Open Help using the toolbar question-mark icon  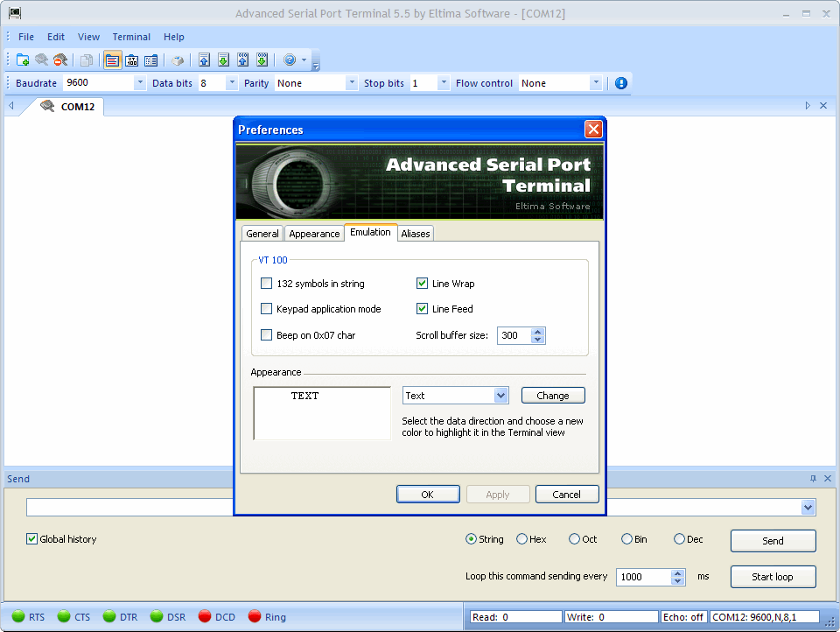[x=289, y=60]
